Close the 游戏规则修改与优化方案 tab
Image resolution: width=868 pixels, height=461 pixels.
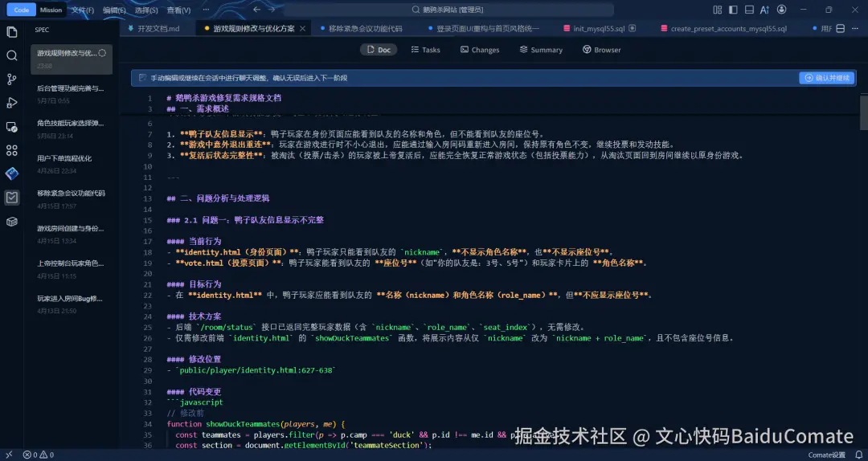[x=302, y=28]
